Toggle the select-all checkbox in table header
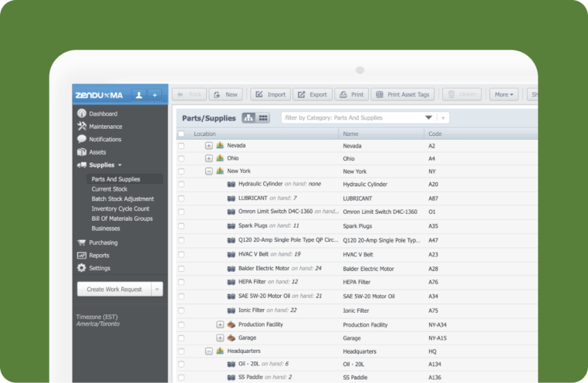The width and height of the screenshot is (588, 383). click(x=181, y=134)
